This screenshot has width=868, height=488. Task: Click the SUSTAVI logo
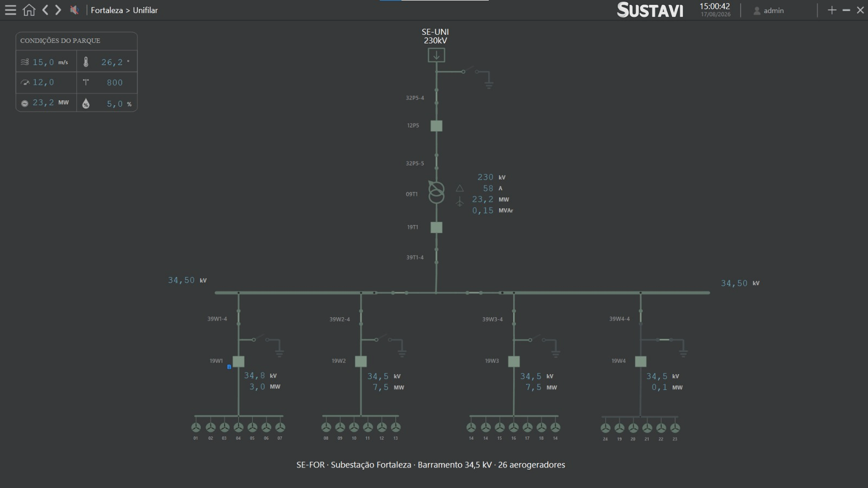650,10
